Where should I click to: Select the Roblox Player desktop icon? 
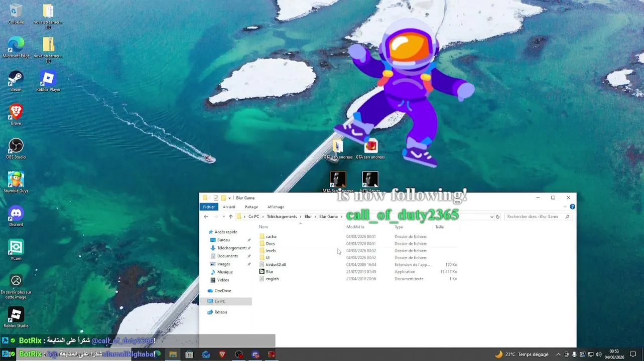point(48,81)
